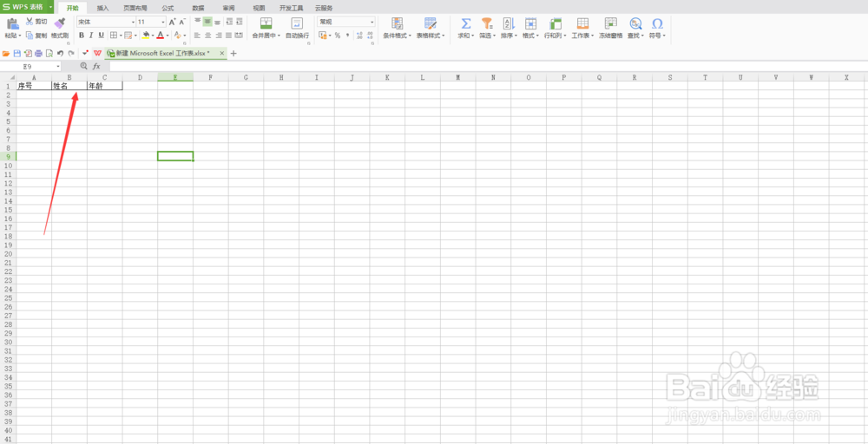This screenshot has width=868, height=444.
Task: Toggle center horizontal alignment
Action: 207,36
